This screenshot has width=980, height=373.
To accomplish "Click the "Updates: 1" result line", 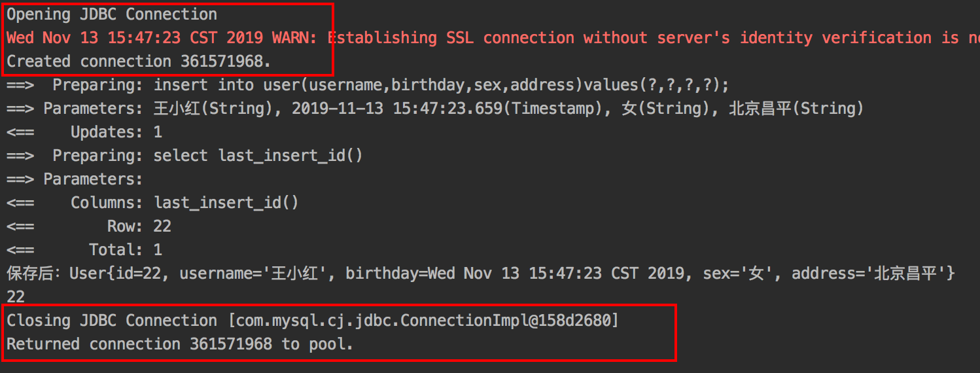I will click(116, 132).
